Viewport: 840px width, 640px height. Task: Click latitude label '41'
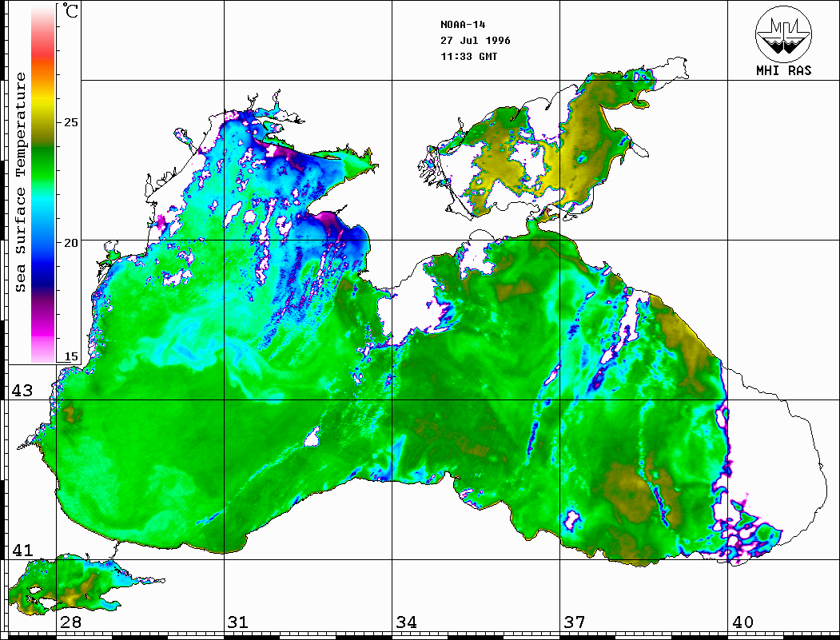click(22, 550)
